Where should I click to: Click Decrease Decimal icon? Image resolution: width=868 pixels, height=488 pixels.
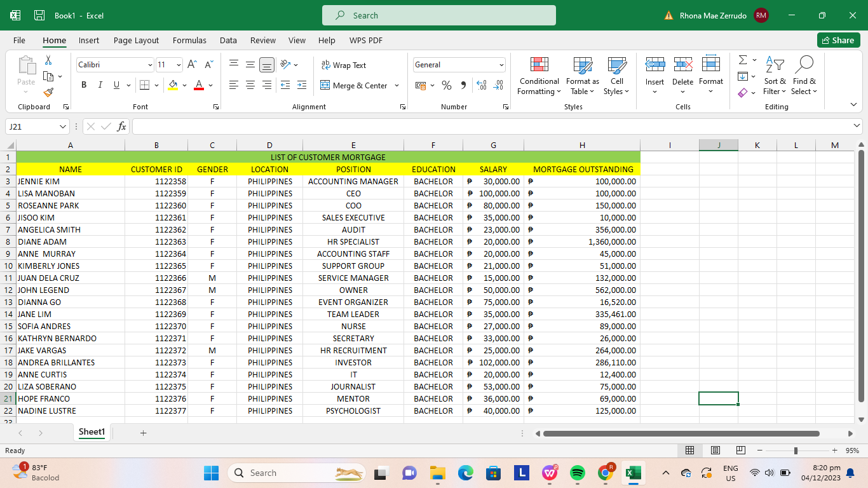(x=498, y=85)
